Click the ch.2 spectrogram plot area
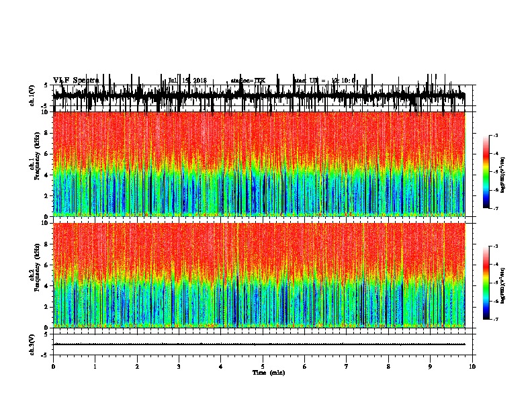Viewport: 532px width, 411px height. tap(259, 275)
